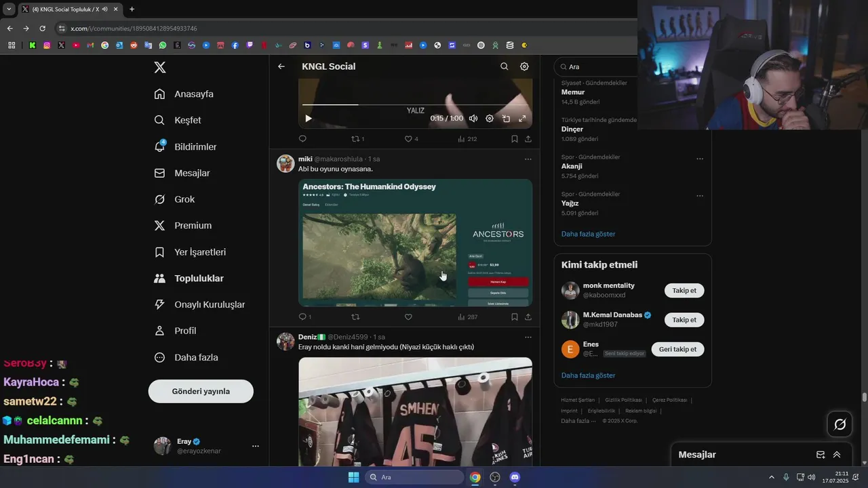The width and height of the screenshot is (868, 488).
Task: Bookmark miki's Ancestors post
Action: 514,317
